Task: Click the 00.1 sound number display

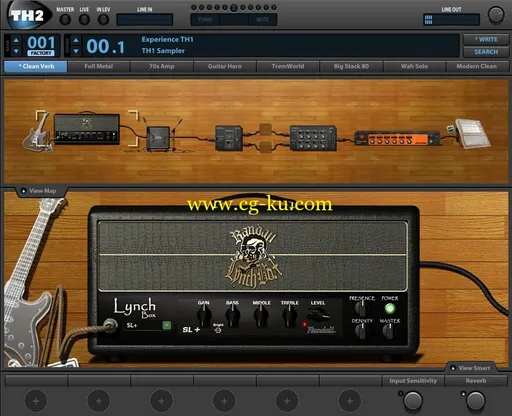Action: tap(105, 46)
